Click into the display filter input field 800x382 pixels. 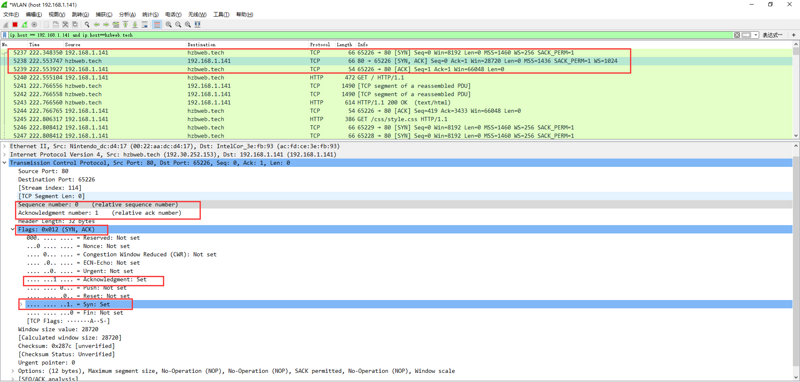370,35
